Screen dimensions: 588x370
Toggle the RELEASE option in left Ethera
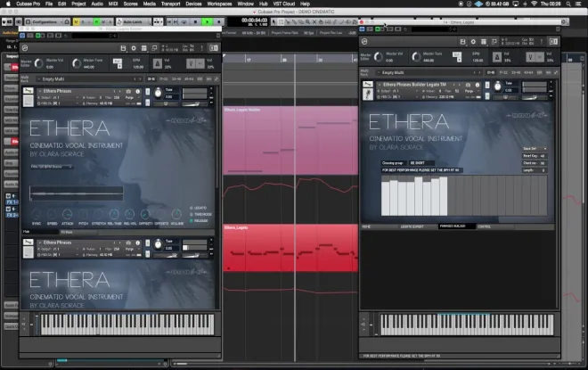[x=199, y=220]
